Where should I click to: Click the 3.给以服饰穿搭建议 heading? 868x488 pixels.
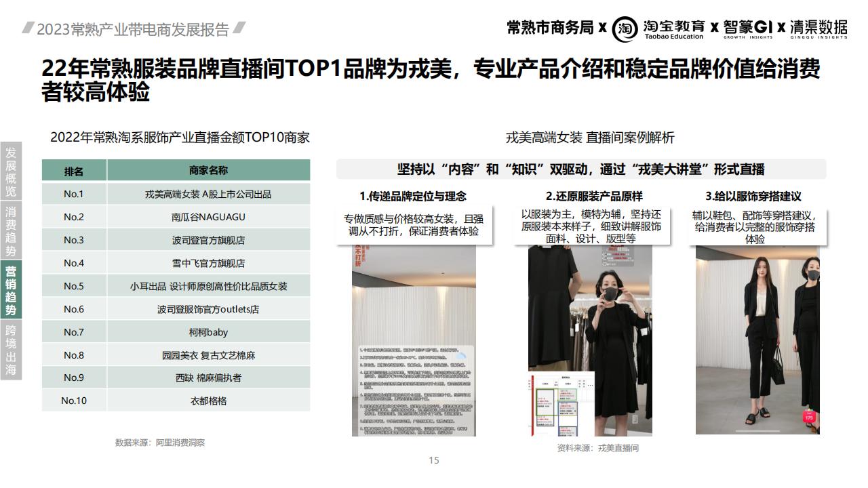point(753,197)
